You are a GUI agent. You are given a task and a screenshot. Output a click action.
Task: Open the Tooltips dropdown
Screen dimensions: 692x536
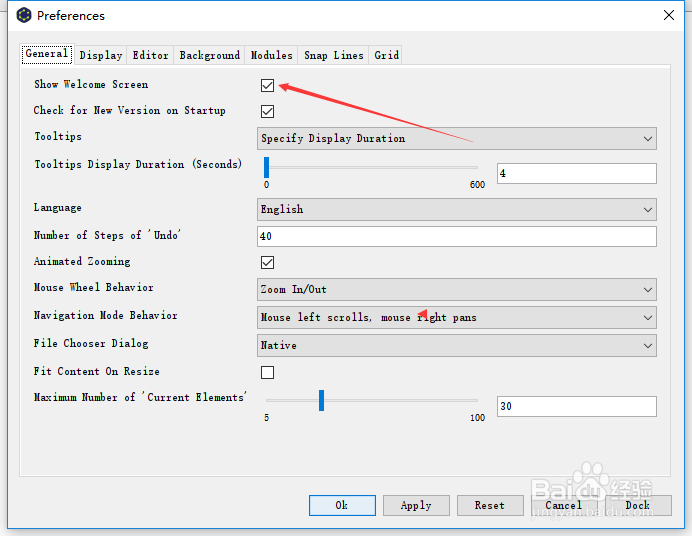click(457, 139)
